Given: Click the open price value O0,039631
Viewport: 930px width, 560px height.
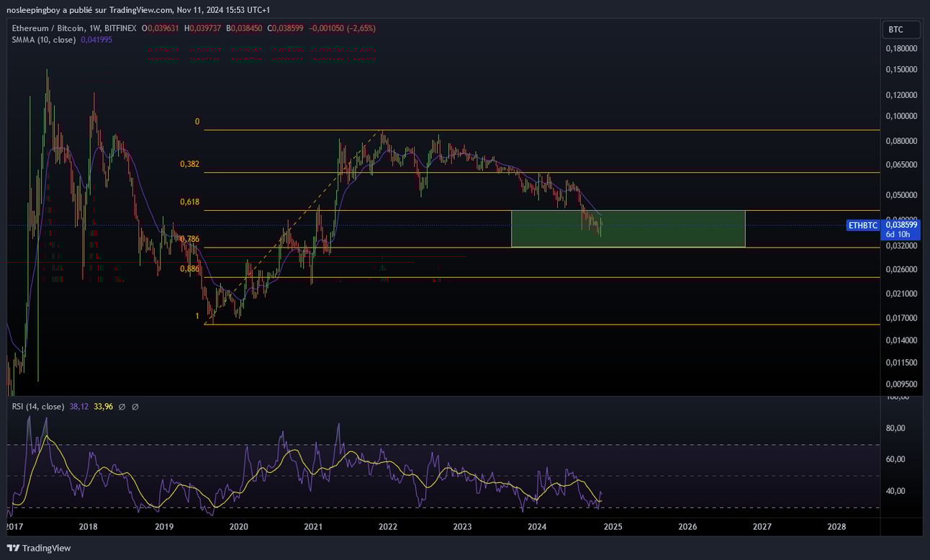Looking at the screenshot, I should (x=161, y=28).
